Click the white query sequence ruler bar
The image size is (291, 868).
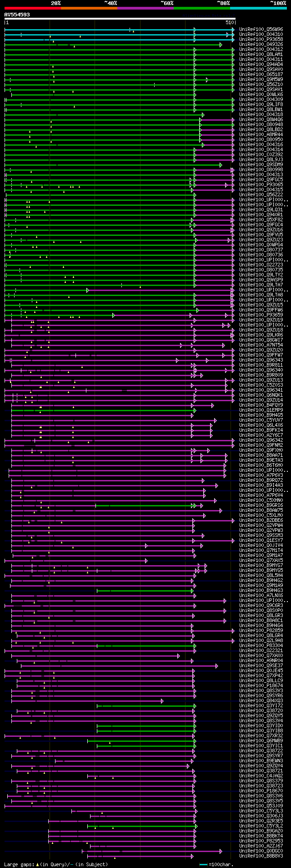(x=120, y=19)
